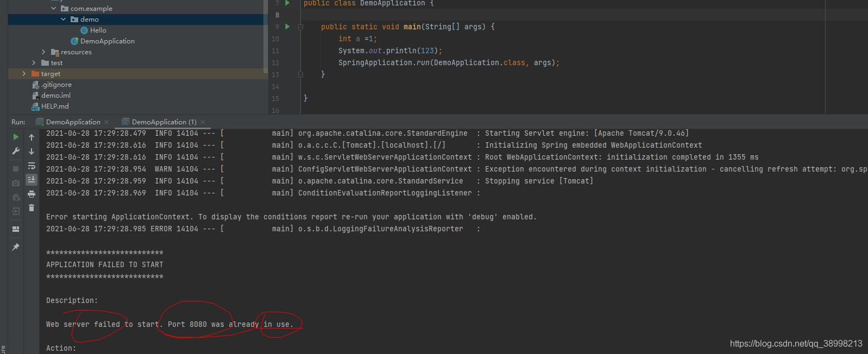Rerun DemoApplication with the green play icon
Image resolution: width=868 pixels, height=354 pixels.
click(x=16, y=137)
